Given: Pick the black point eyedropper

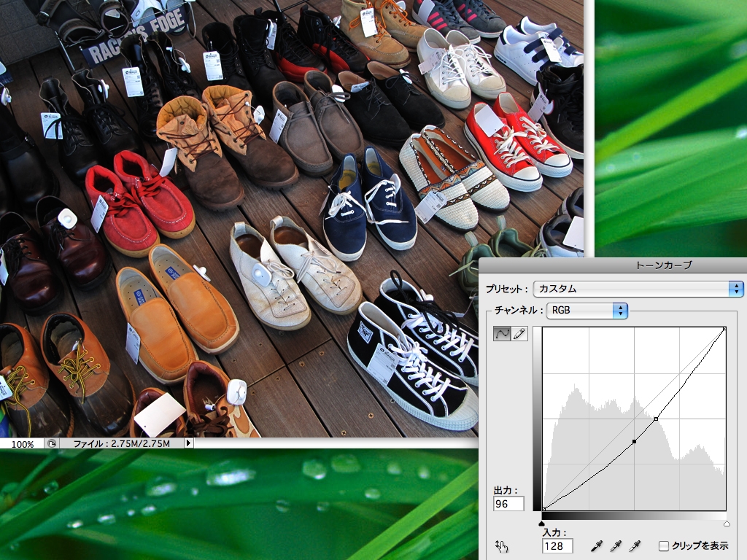Looking at the screenshot, I should (597, 546).
